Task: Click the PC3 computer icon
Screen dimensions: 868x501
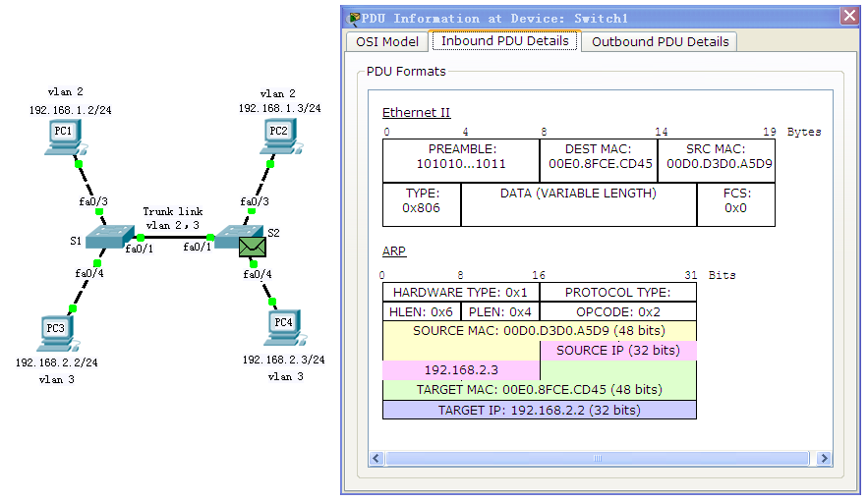Action: coord(58,334)
